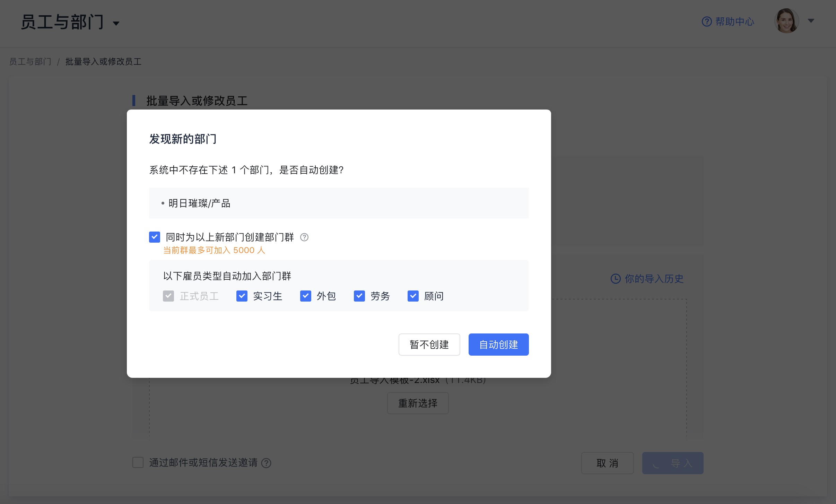
Task: Click the question mark icon next to 同时为以上新部门创建部门群
Action: [304, 237]
